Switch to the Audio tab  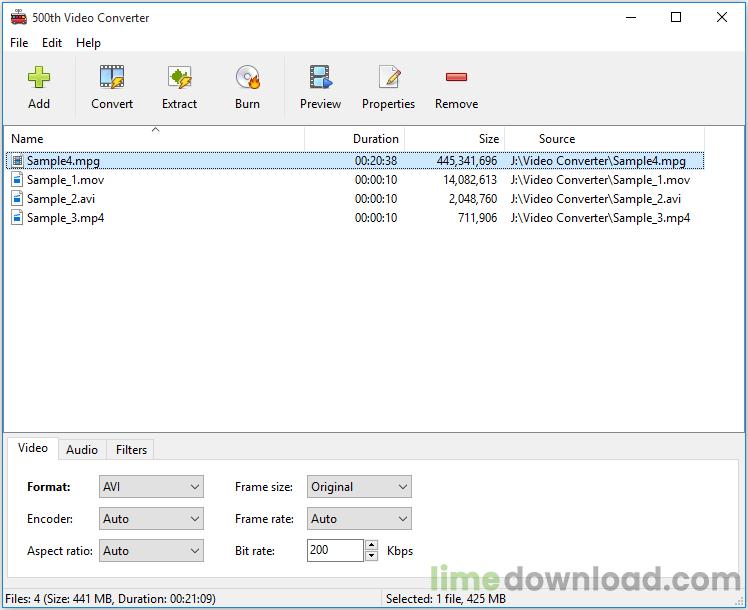pos(82,450)
